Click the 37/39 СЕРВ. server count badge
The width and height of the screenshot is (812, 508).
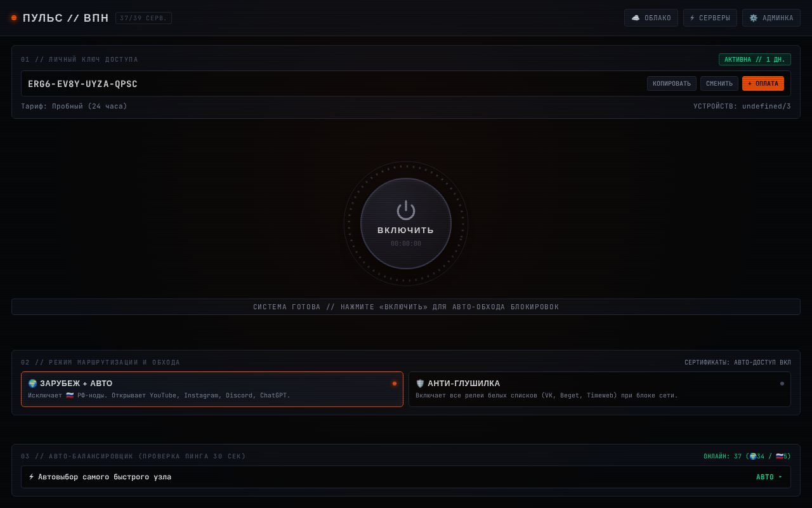point(143,18)
